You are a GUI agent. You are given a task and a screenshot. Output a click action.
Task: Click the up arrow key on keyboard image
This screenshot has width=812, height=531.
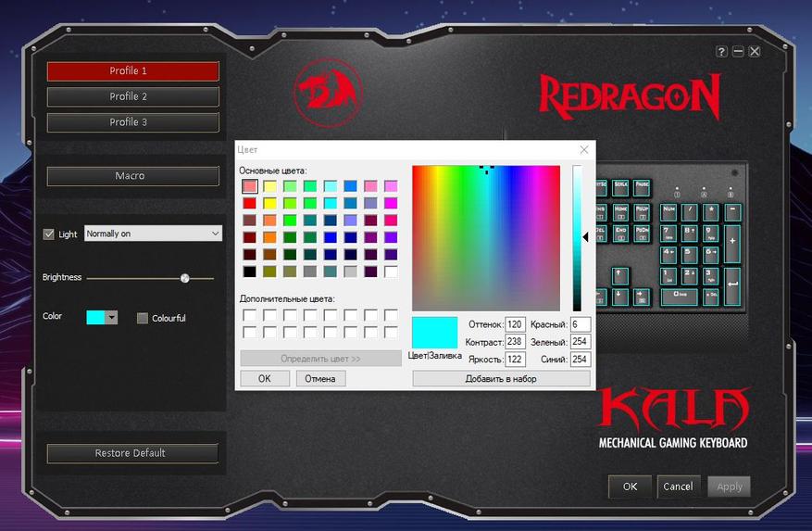click(619, 275)
